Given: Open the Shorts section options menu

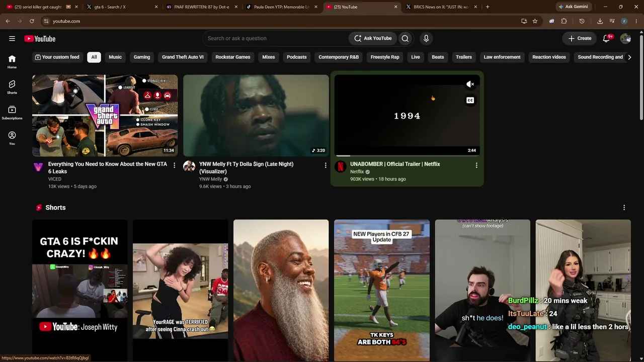Looking at the screenshot, I should [624, 208].
